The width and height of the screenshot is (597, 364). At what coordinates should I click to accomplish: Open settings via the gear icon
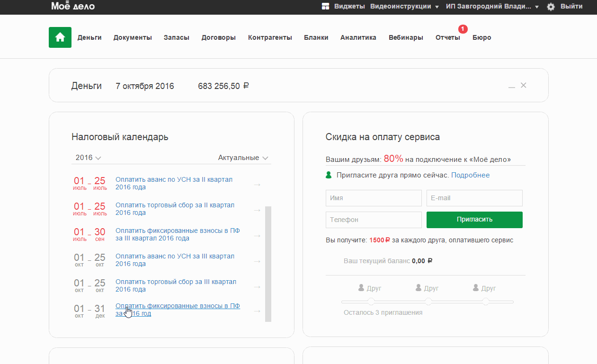point(551,7)
